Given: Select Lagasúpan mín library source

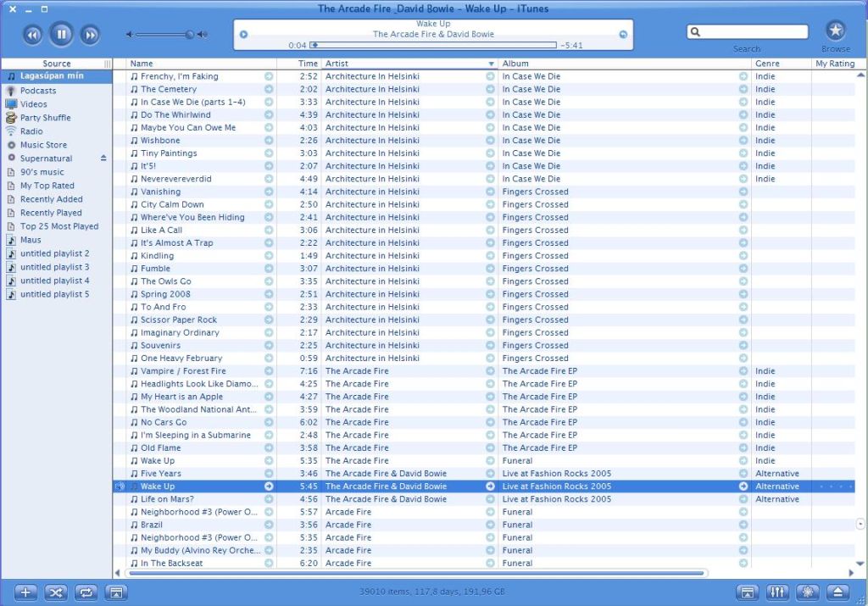Looking at the screenshot, I should click(x=57, y=76).
